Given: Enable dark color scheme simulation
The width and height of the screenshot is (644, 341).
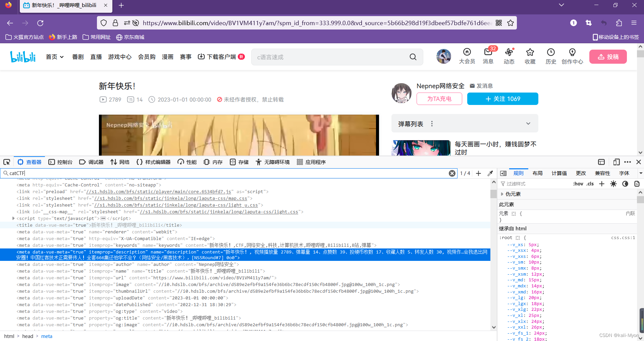Looking at the screenshot, I should (x=625, y=184).
